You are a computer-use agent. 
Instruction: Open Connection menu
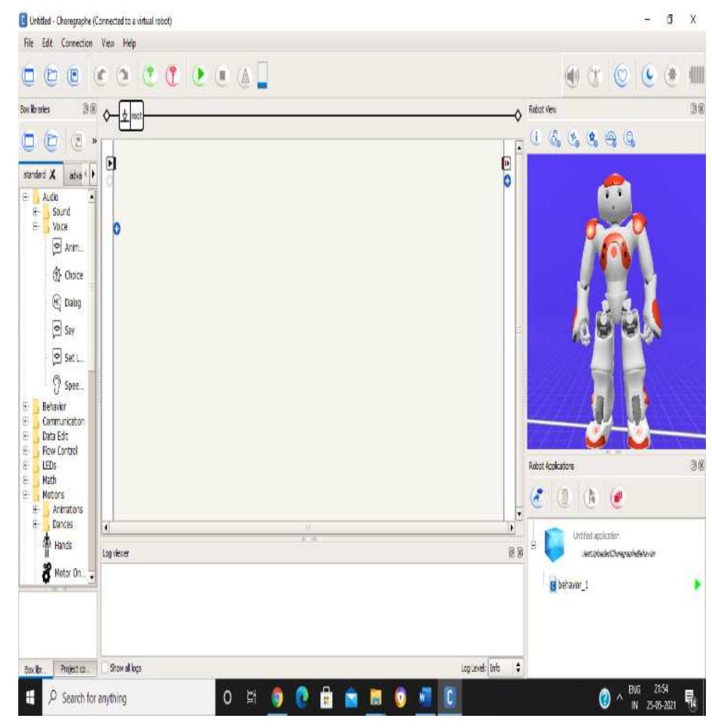[76, 43]
